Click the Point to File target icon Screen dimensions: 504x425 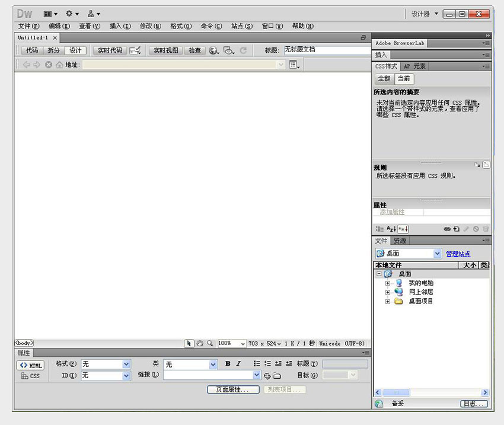point(267,376)
